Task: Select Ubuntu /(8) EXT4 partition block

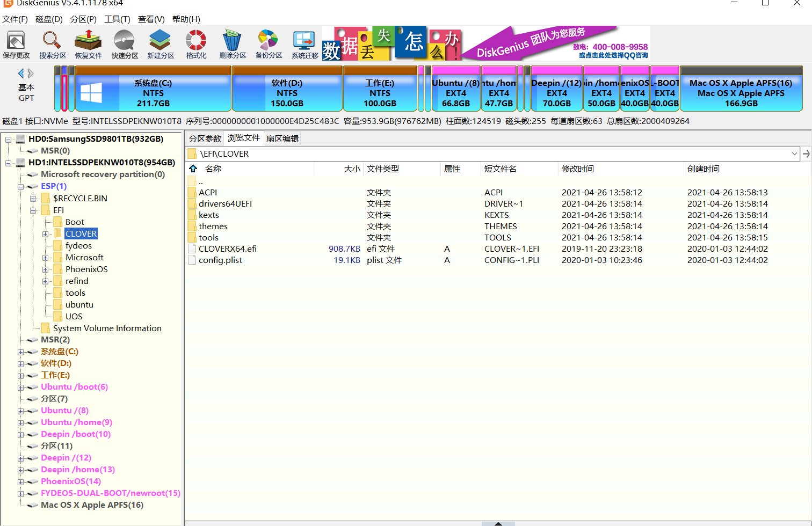Action: 455,89
